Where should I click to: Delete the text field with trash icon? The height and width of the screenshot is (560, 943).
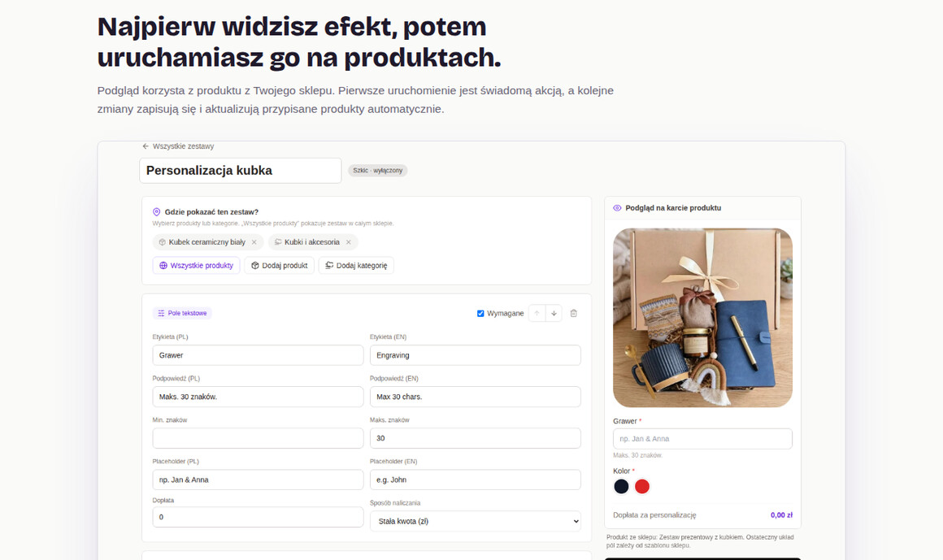click(x=574, y=314)
